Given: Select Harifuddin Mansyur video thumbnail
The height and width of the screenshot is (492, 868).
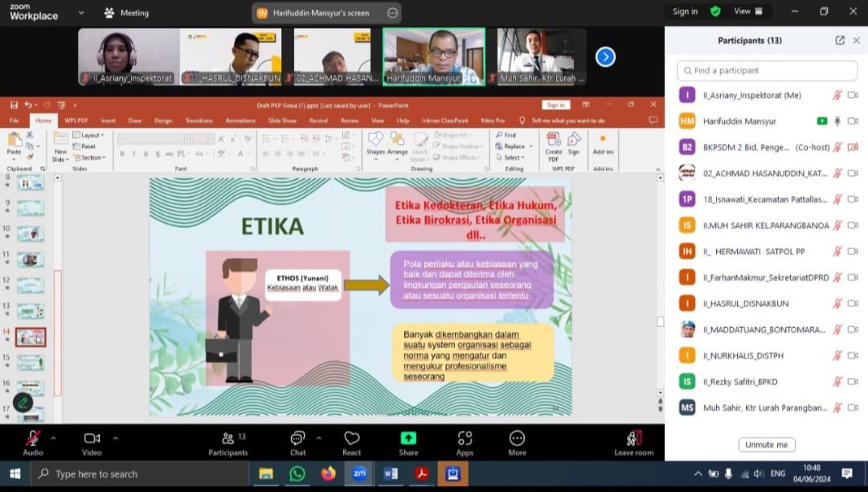Looking at the screenshot, I should (434, 57).
